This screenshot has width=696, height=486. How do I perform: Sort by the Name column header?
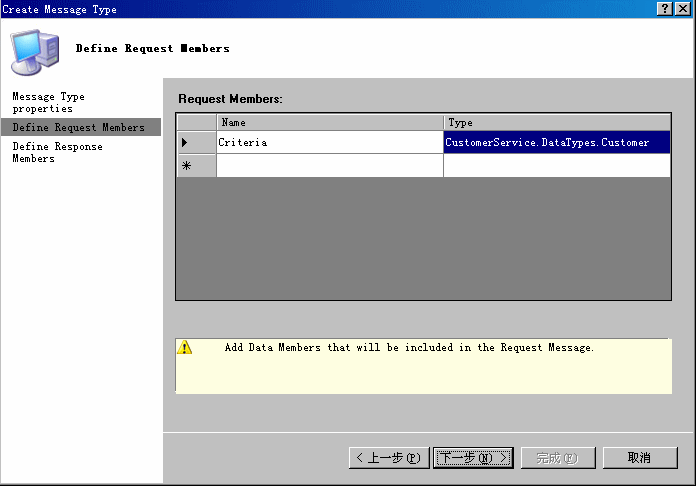click(330, 123)
